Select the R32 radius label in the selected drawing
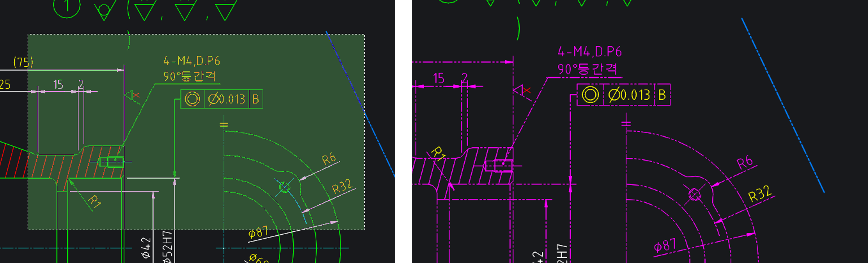This screenshot has height=263, width=868. (342, 186)
